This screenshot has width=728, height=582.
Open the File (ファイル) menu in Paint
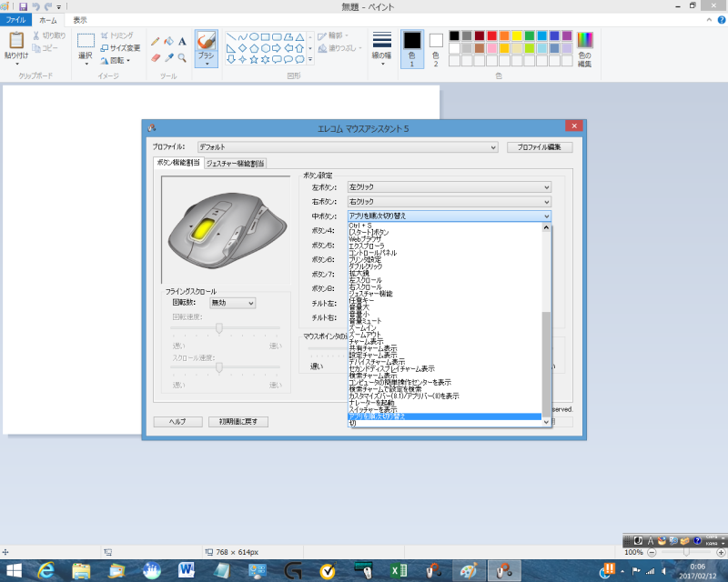(x=15, y=20)
